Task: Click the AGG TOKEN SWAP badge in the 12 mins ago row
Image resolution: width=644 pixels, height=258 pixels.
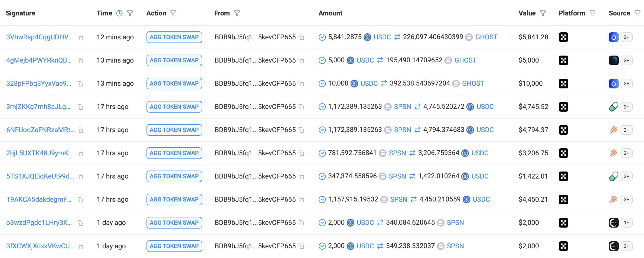Action: click(x=174, y=37)
